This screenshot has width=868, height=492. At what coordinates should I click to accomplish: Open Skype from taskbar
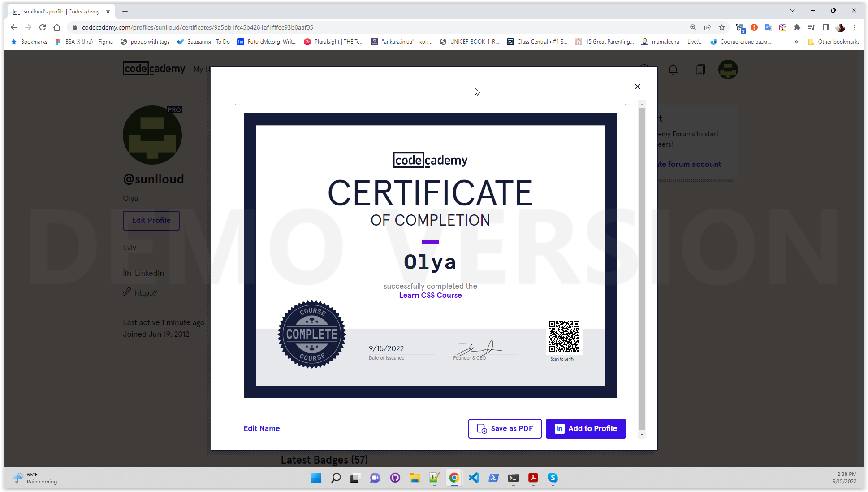click(553, 478)
